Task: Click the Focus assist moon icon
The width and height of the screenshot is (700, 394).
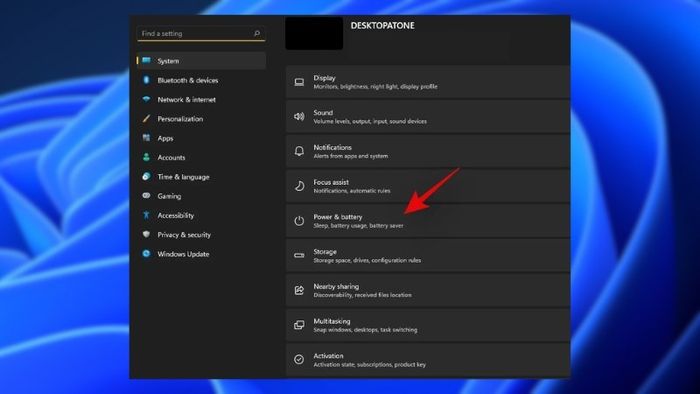Action: click(299, 186)
